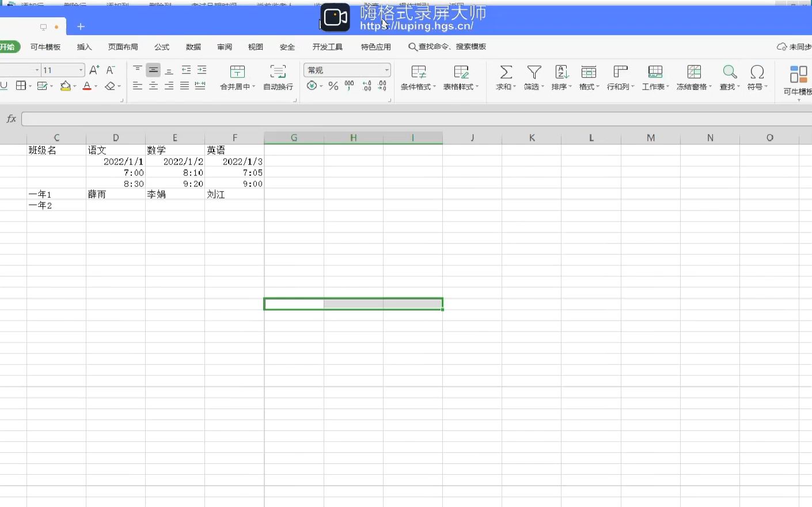Click 查找命令、搜索模板 search box

(447, 47)
